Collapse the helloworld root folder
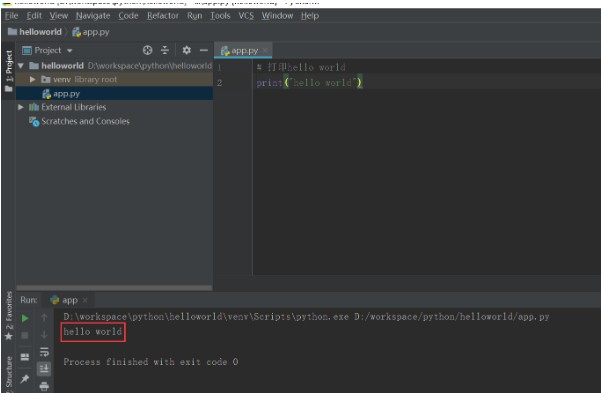Screen dimensions: 602x393 tap(21, 66)
